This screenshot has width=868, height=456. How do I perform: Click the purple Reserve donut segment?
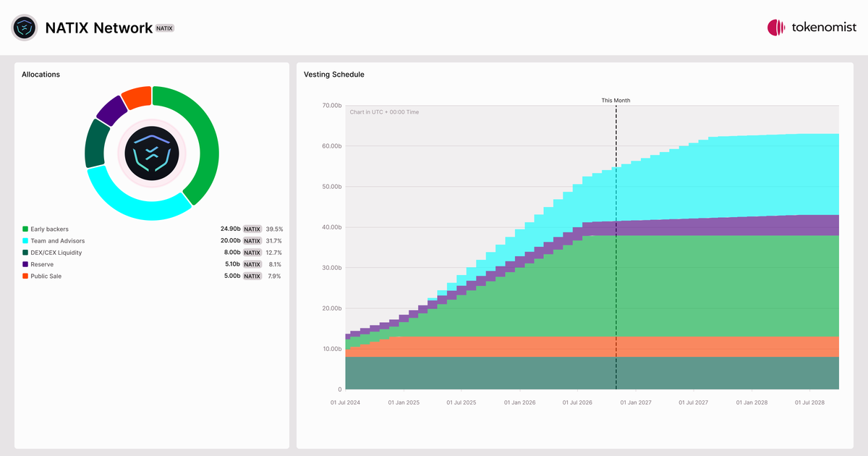112,110
